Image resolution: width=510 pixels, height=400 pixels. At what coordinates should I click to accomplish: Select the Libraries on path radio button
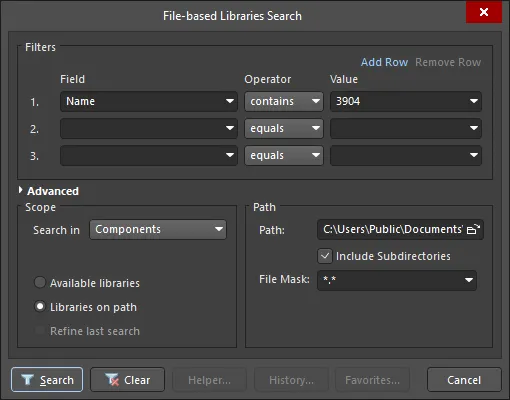click(40, 307)
